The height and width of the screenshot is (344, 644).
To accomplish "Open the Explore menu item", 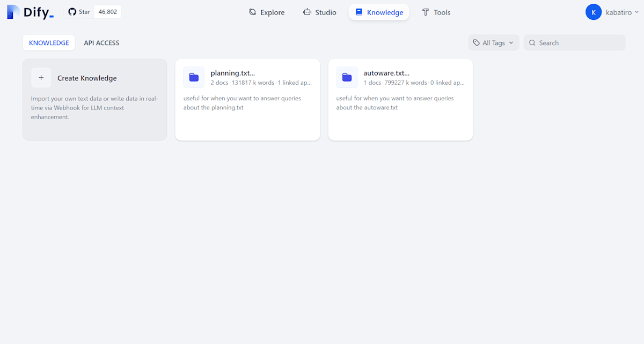I will pos(267,12).
